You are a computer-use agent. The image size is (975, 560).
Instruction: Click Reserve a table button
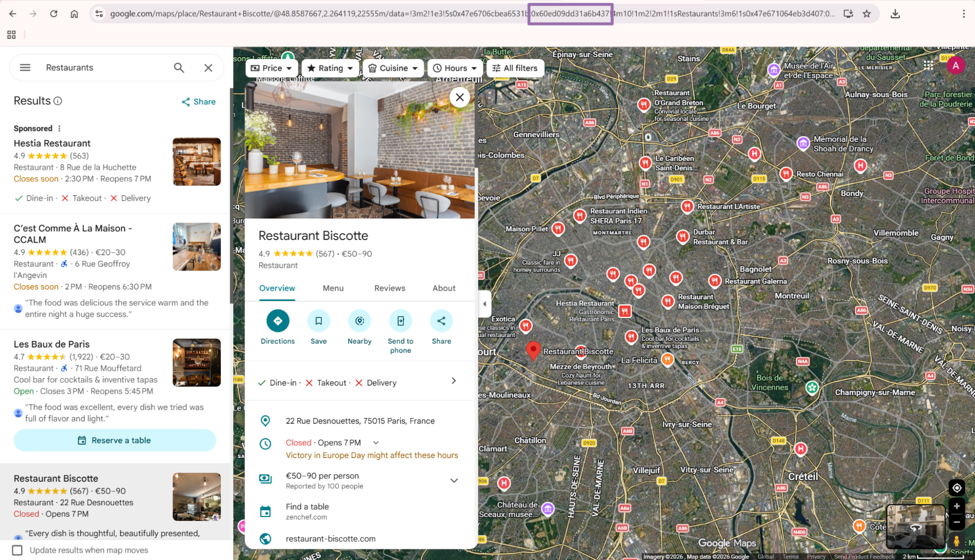tap(115, 440)
